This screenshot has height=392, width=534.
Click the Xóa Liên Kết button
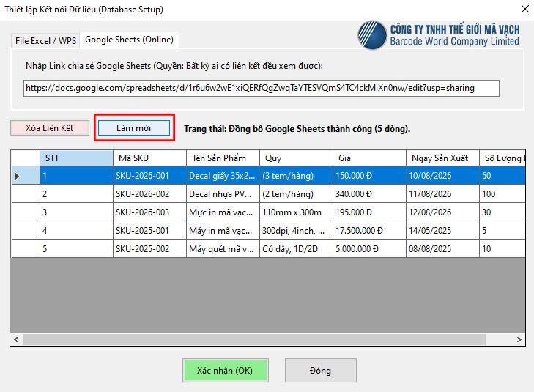(x=50, y=128)
